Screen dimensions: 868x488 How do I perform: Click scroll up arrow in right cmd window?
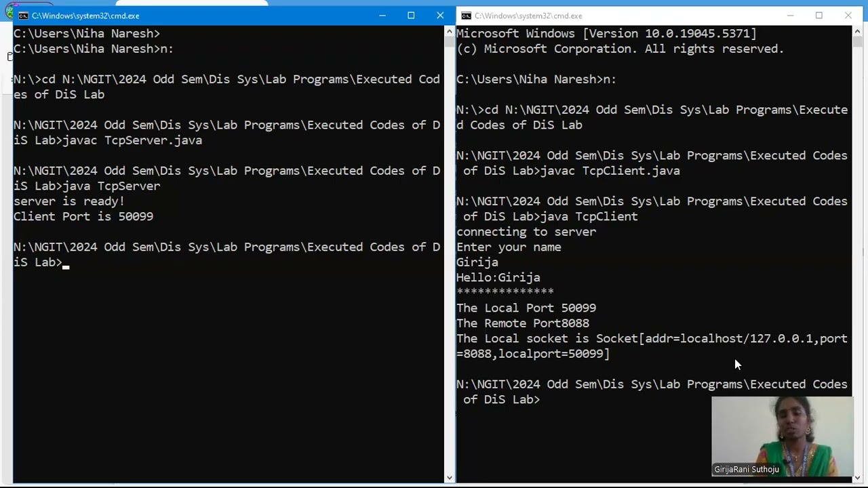pos(857,31)
